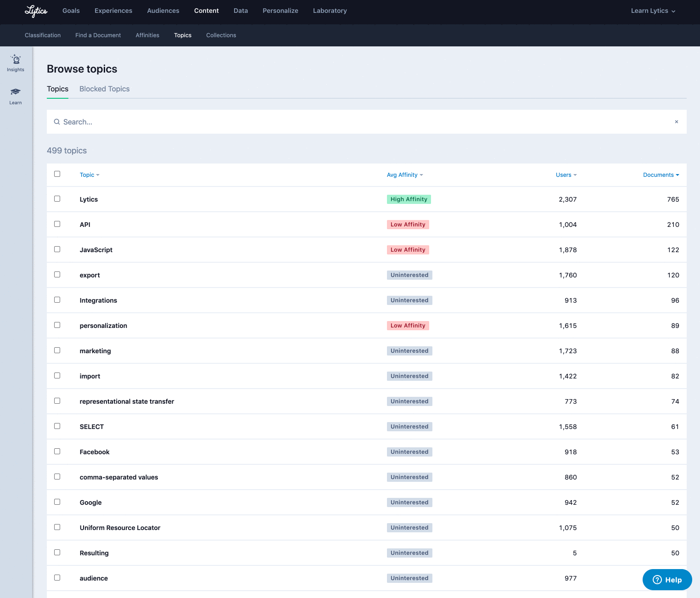Click the 2,307 users value
This screenshot has height=598, width=700.
568,199
